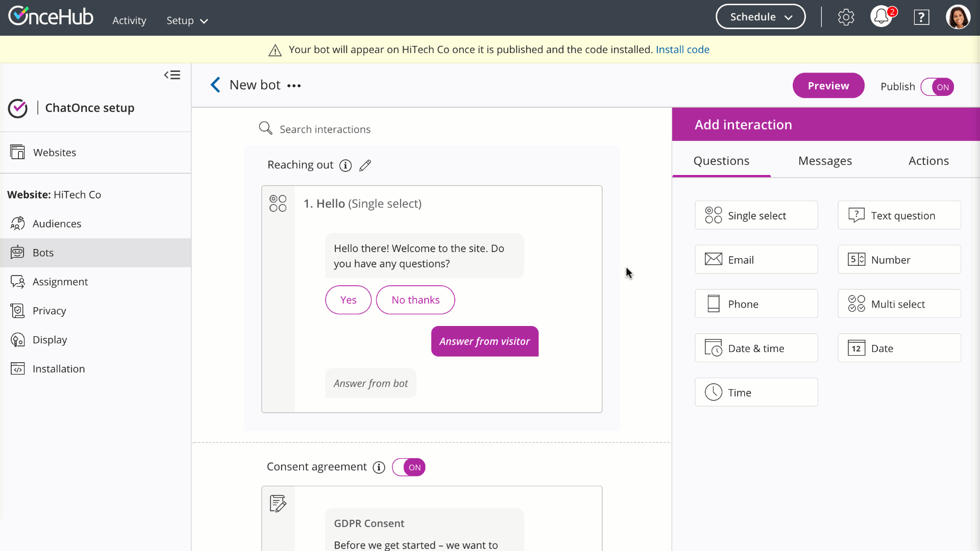Click the info icon next to Consent agreement

[x=379, y=467]
